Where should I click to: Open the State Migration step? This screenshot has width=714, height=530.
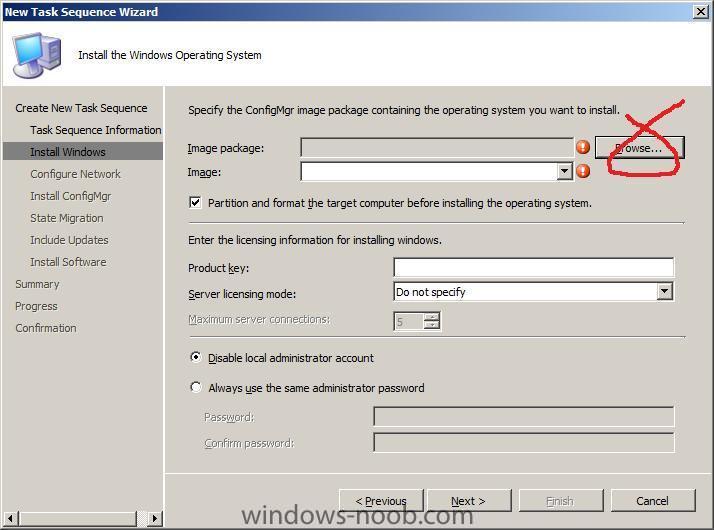(67, 218)
